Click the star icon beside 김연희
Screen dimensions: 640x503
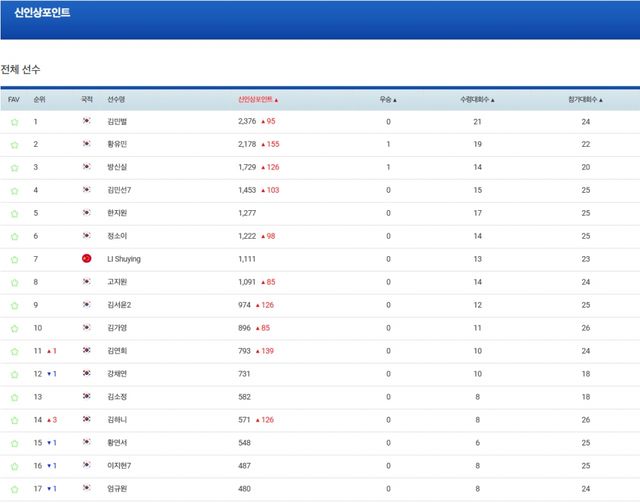[x=14, y=351]
